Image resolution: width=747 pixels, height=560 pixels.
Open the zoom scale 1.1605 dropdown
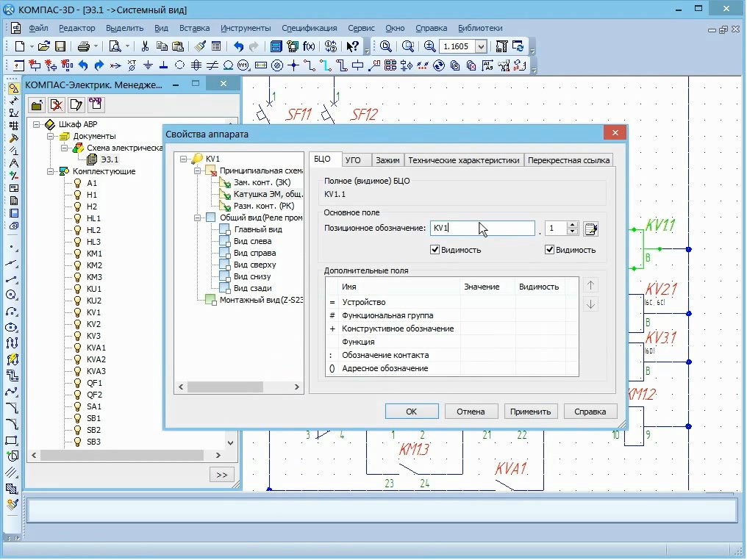(x=481, y=46)
